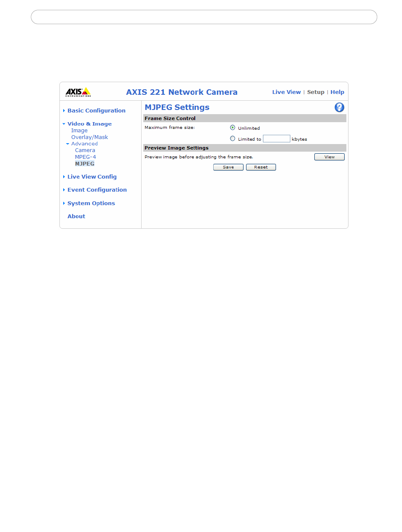Click the Maximum frame size label
Image resolution: width=402 pixels, height=532 pixels.
point(170,128)
